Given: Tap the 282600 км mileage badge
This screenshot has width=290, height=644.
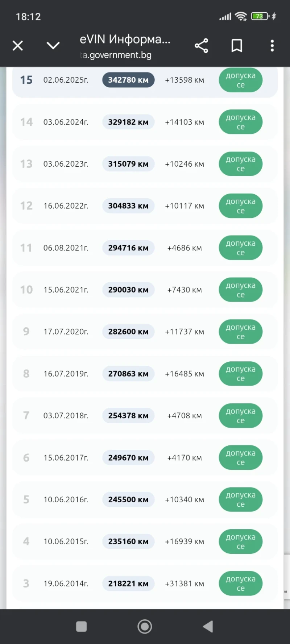Looking at the screenshot, I should [128, 332].
